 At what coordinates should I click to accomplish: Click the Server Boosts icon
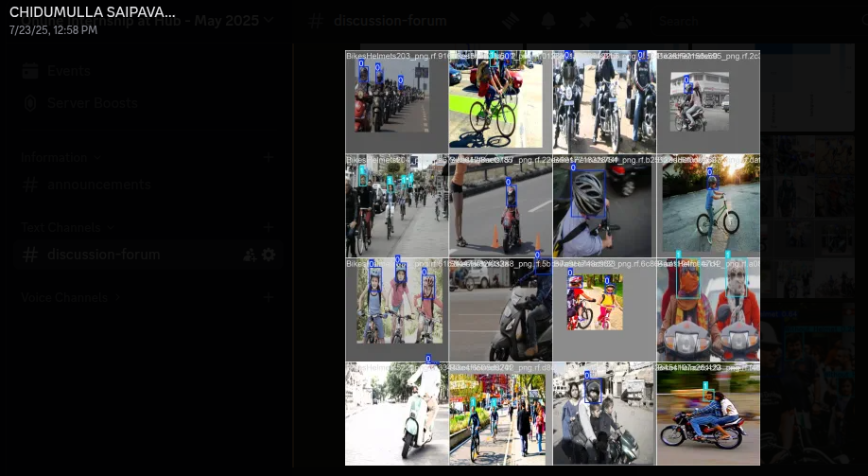point(30,102)
